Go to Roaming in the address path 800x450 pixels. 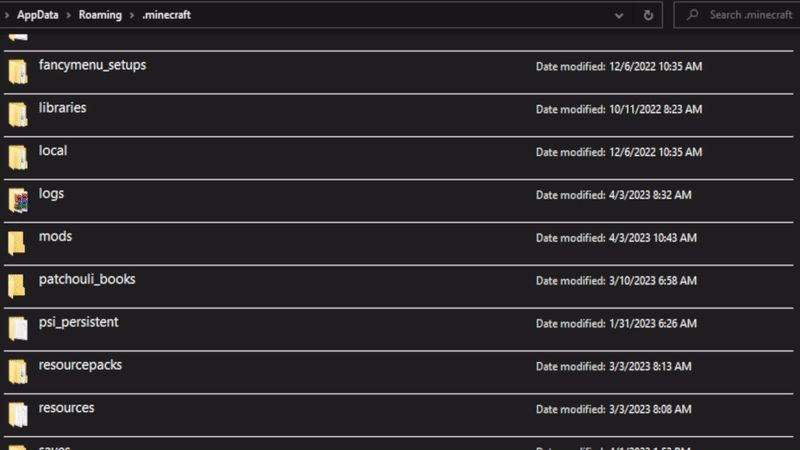click(x=100, y=15)
